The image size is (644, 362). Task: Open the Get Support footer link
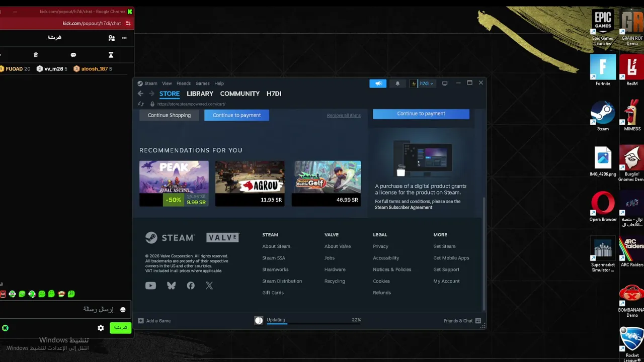[x=446, y=269]
